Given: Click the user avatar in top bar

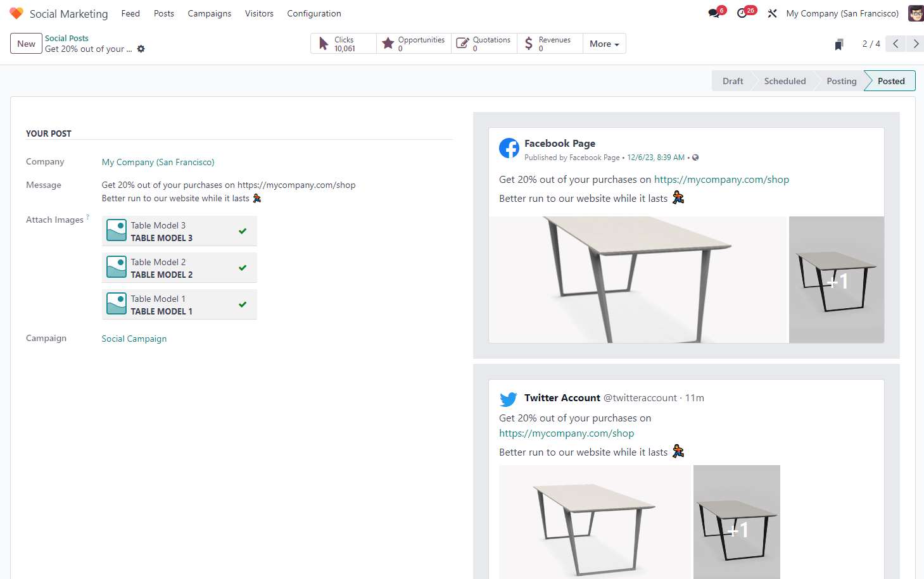Looking at the screenshot, I should tap(915, 13).
